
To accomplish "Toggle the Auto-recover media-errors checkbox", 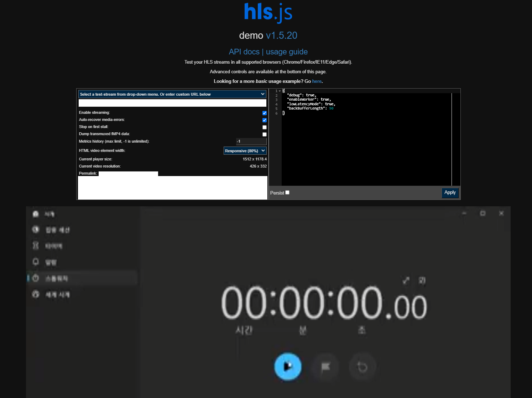I will pyautogui.click(x=265, y=120).
